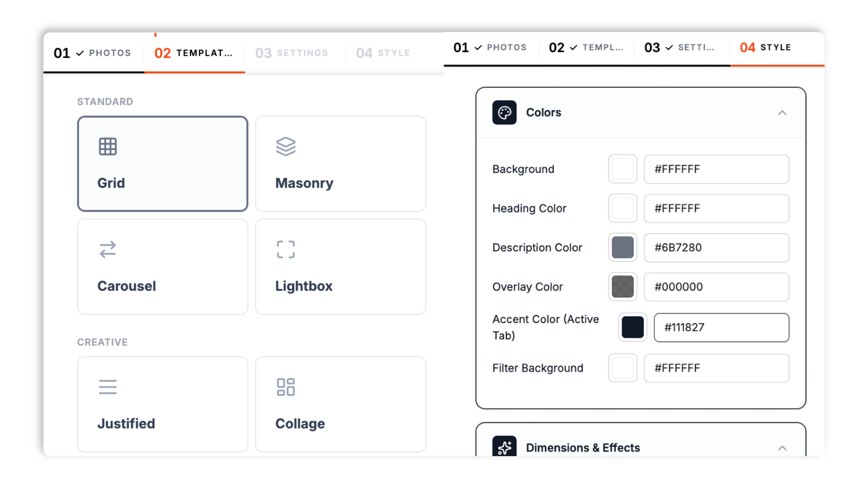Open step 02 Templates in right panel

(x=586, y=47)
